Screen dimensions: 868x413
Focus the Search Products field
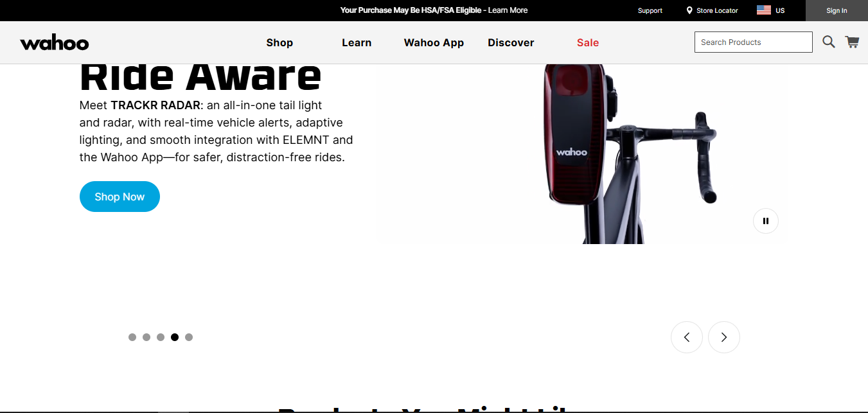pos(754,42)
